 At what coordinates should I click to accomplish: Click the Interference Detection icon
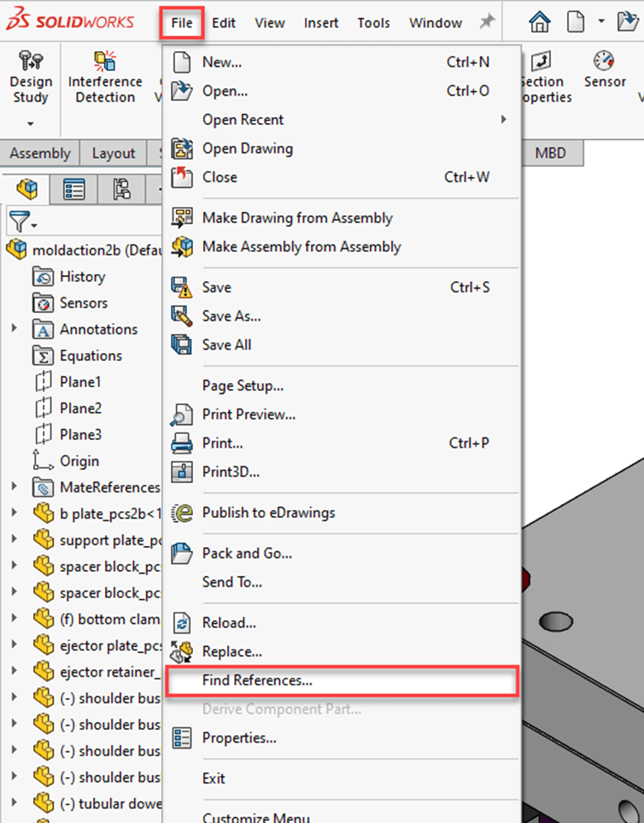(x=105, y=78)
